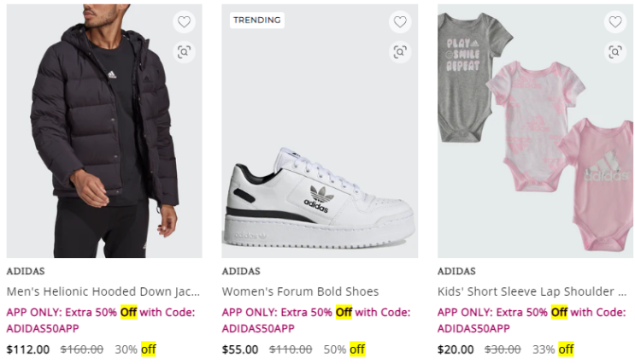Open quick view for the kids' bodysuits
The width and height of the screenshot is (635, 364).
(x=614, y=52)
